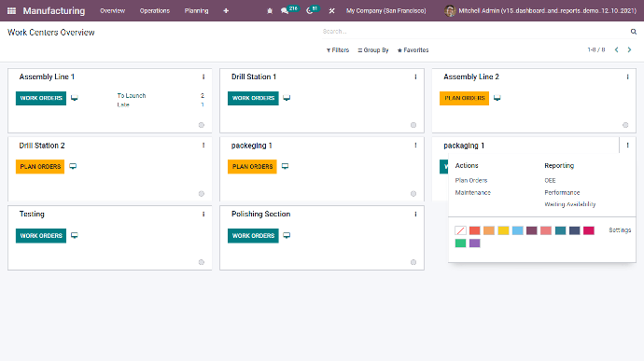Open To Launch count on Assembly Line 1
This screenshot has width=644, height=361.
coord(203,96)
